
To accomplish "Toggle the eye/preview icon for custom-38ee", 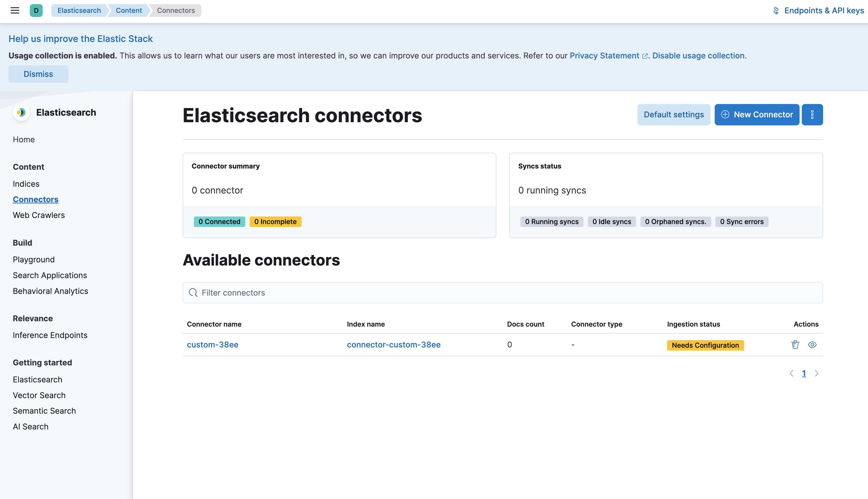I will [x=812, y=345].
